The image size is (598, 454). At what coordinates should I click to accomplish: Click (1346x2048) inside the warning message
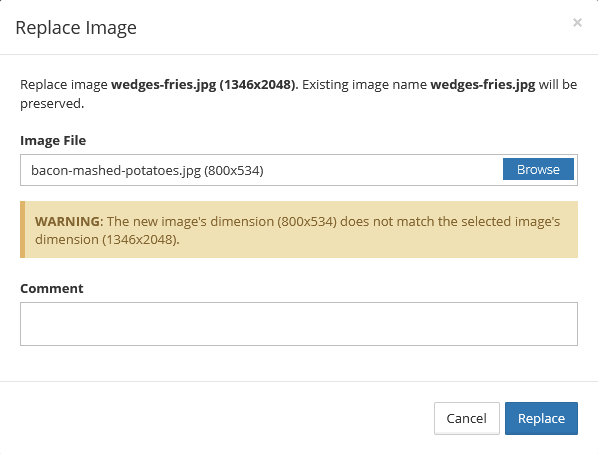click(x=140, y=240)
